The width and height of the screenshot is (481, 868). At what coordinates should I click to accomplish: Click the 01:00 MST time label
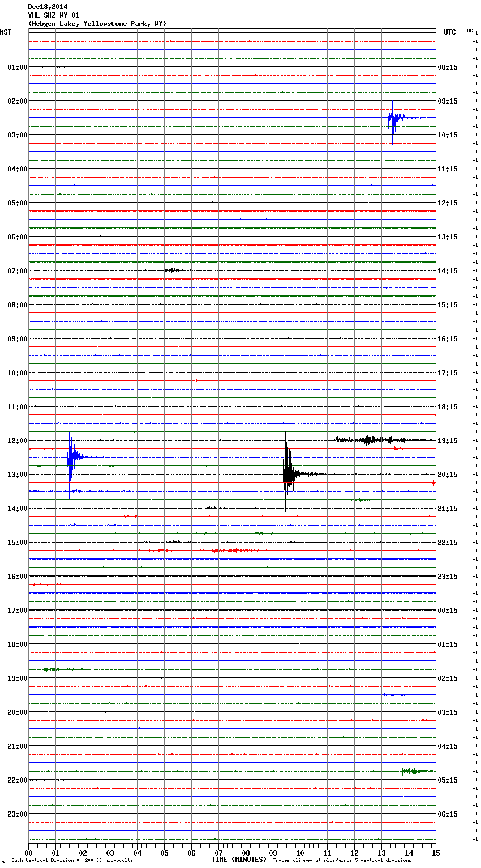click(x=17, y=67)
